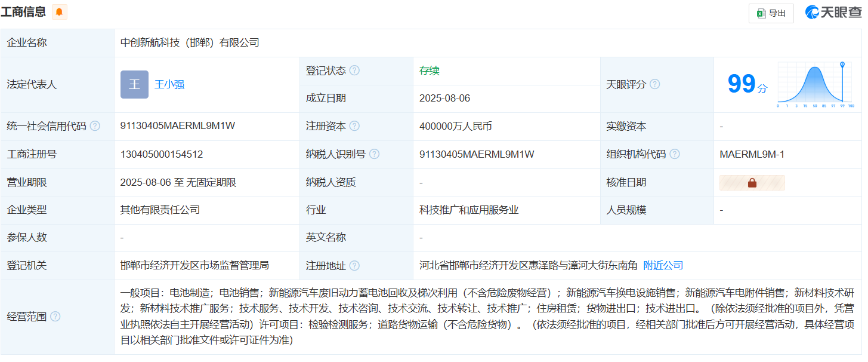Click company name 中创新航科技（邯郸）有限公司
Screen dimensions: 868x362
[x=190, y=42]
